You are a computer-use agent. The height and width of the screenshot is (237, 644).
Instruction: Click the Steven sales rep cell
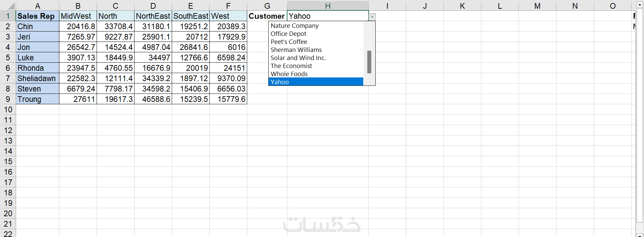pos(38,89)
